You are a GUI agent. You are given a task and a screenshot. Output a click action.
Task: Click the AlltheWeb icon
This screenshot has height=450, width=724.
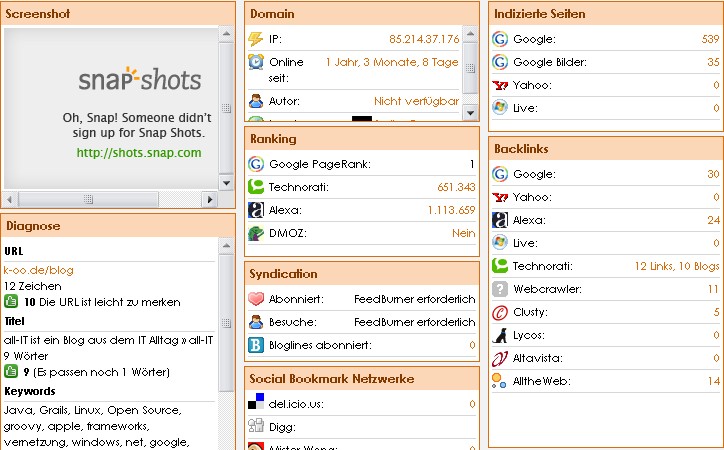coord(499,381)
